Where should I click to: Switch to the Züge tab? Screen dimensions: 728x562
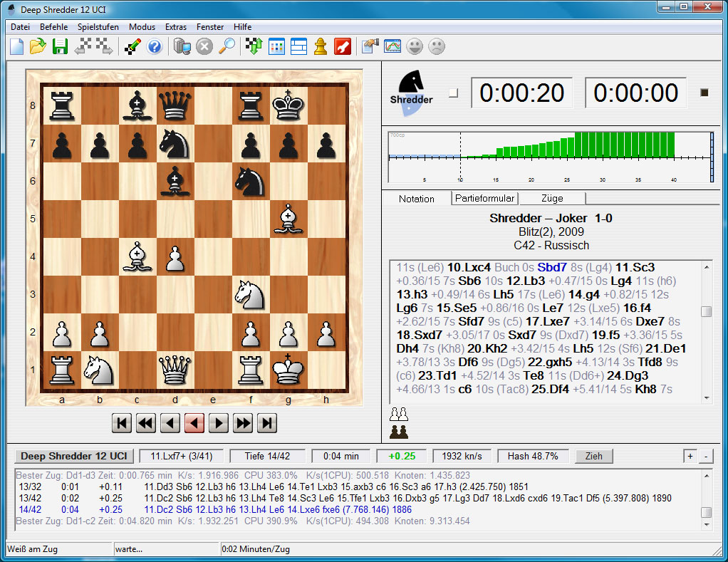[552, 198]
